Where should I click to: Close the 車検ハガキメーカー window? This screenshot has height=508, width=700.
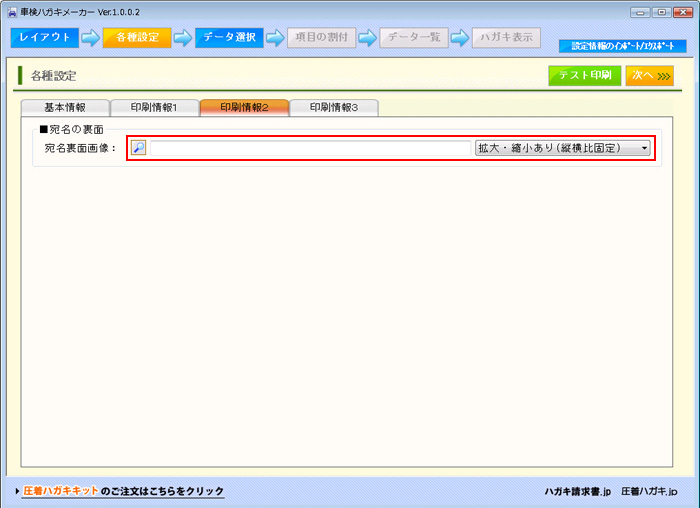tap(683, 12)
